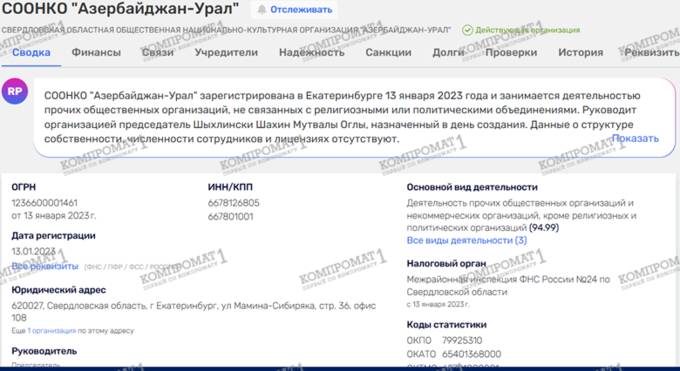
Task: Click the Все реквизиты link
Action: pyautogui.click(x=45, y=266)
